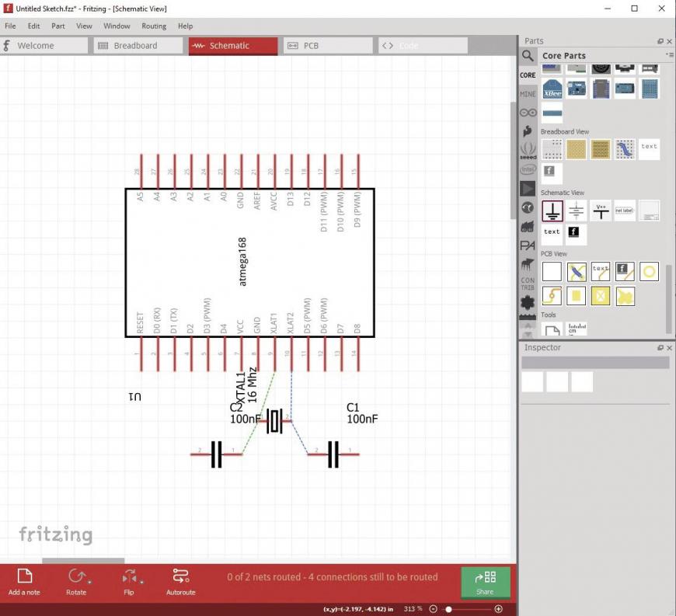Open the play-arrow parts bin
The width and height of the screenshot is (676, 616).
pyautogui.click(x=528, y=189)
